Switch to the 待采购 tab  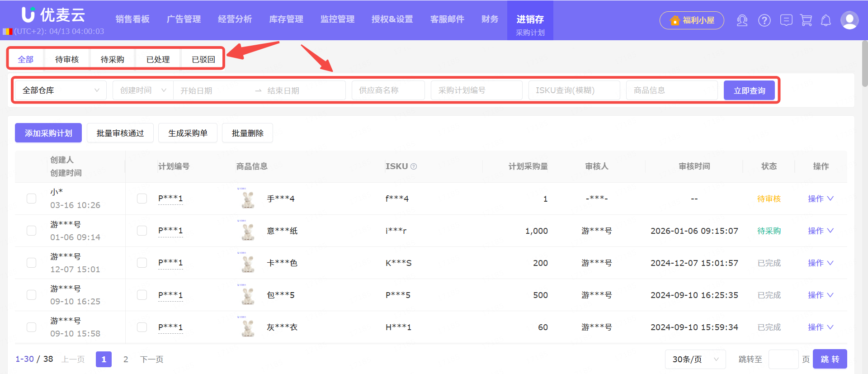[112, 59]
